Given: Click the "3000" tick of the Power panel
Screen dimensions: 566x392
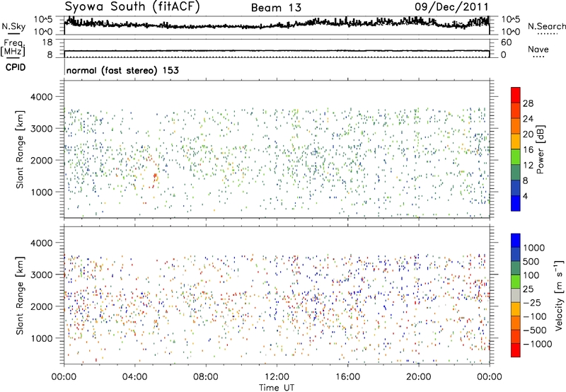Looking at the screenshot, I should click(41, 129).
